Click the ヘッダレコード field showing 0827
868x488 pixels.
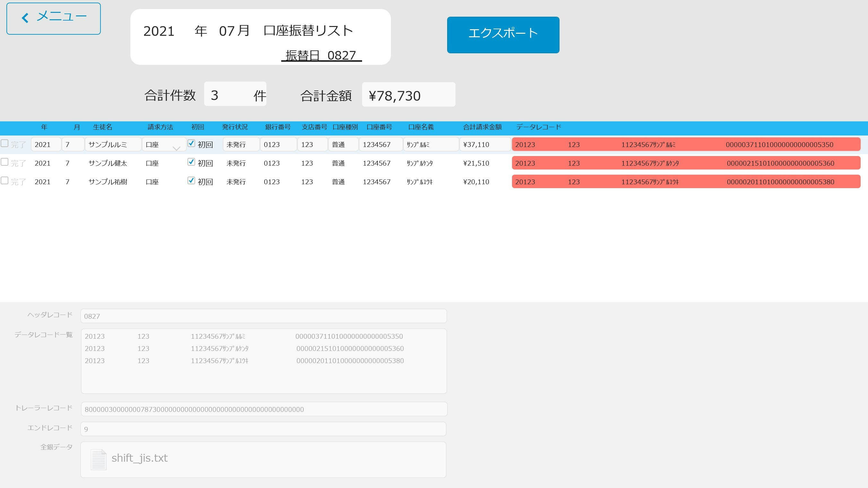pos(264,316)
